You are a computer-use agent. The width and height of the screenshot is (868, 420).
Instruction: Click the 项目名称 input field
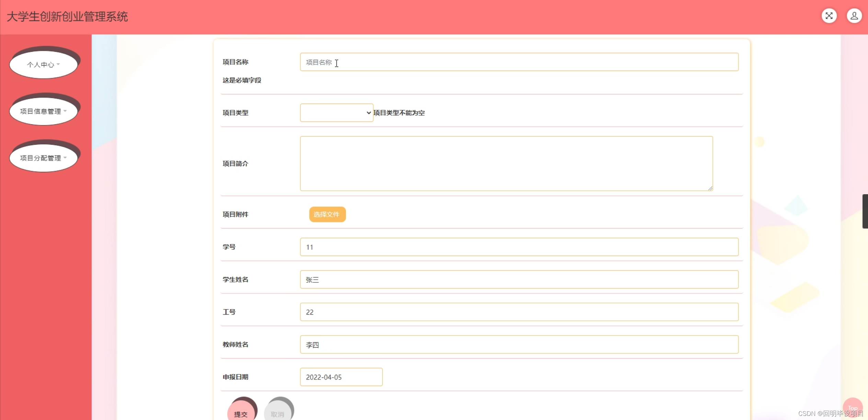pyautogui.click(x=519, y=62)
